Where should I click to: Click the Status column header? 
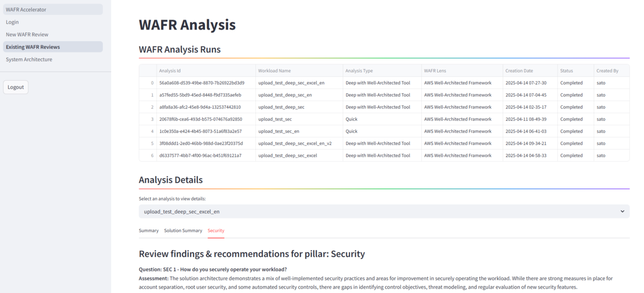(x=575, y=71)
